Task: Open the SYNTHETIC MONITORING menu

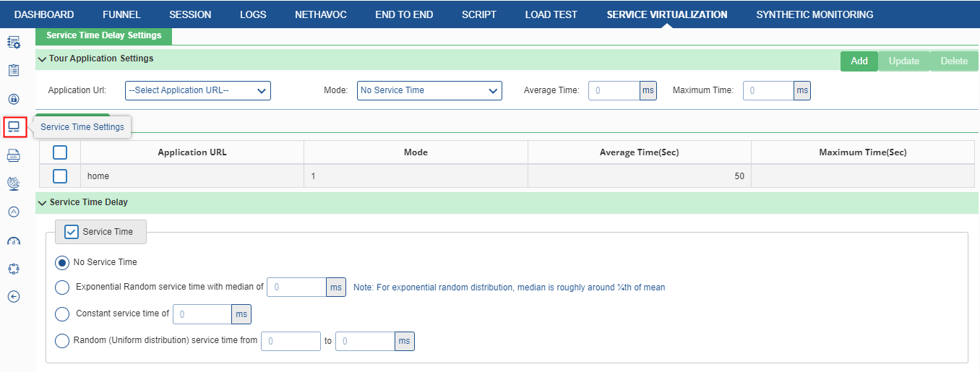Action: coord(814,14)
